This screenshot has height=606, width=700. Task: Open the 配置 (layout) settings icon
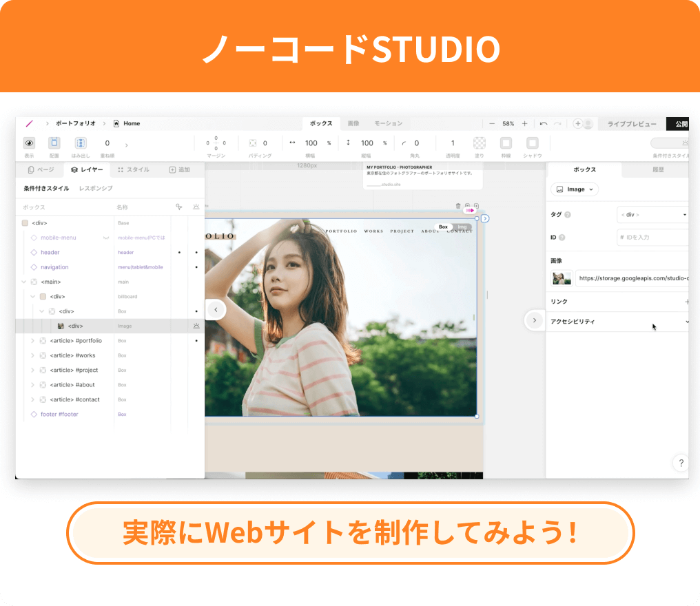coord(54,143)
